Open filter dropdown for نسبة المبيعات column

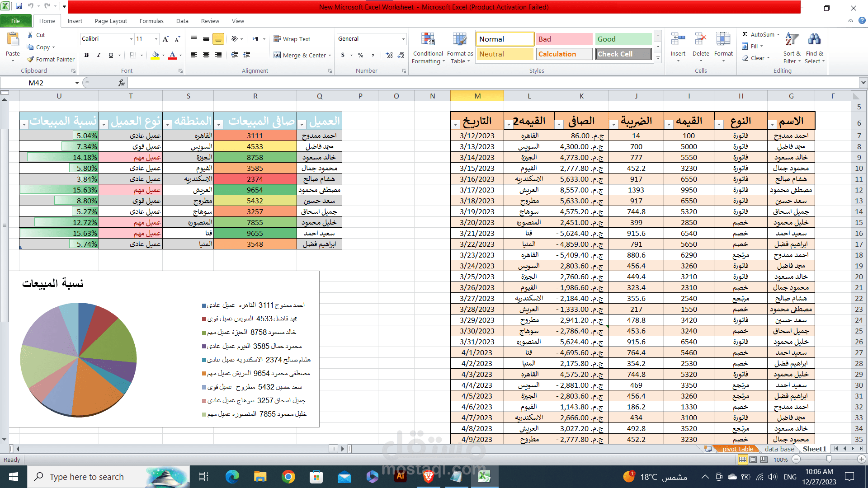pos(24,124)
